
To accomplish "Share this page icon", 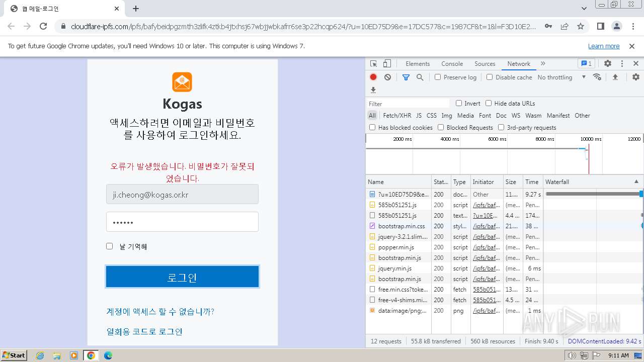I will click(x=565, y=26).
